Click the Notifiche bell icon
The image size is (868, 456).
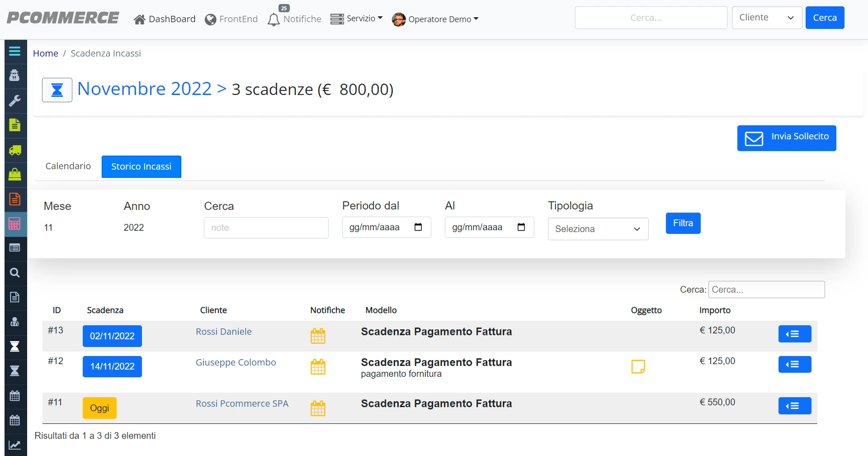(x=274, y=20)
